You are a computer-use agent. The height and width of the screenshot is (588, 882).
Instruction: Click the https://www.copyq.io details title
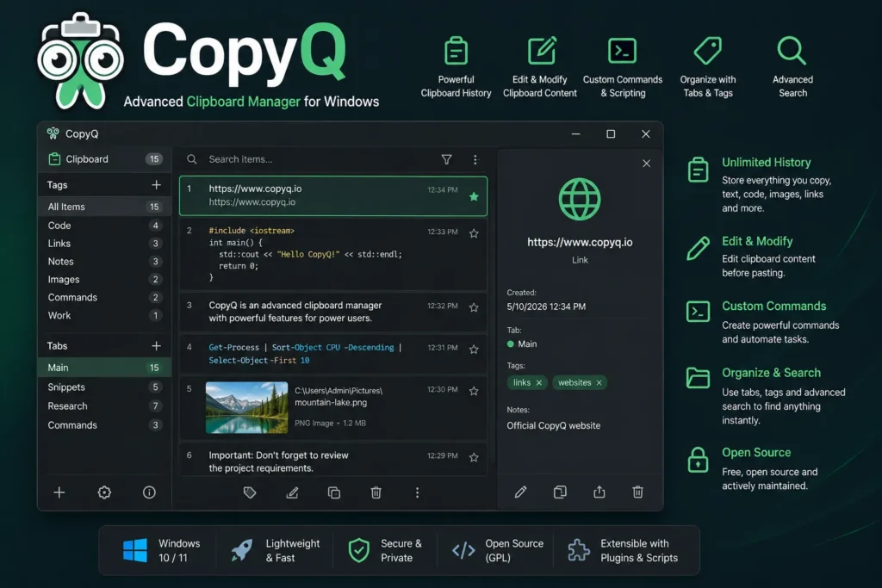(580, 242)
